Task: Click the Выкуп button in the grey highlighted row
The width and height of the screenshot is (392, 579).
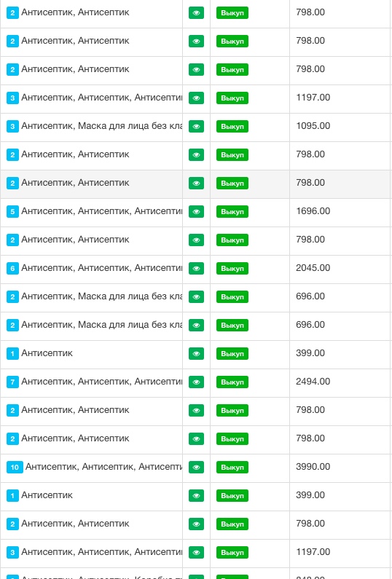Action: [x=232, y=183]
